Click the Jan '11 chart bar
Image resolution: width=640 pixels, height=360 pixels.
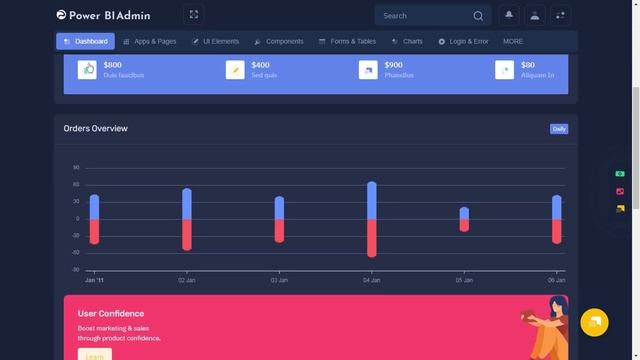(x=94, y=220)
